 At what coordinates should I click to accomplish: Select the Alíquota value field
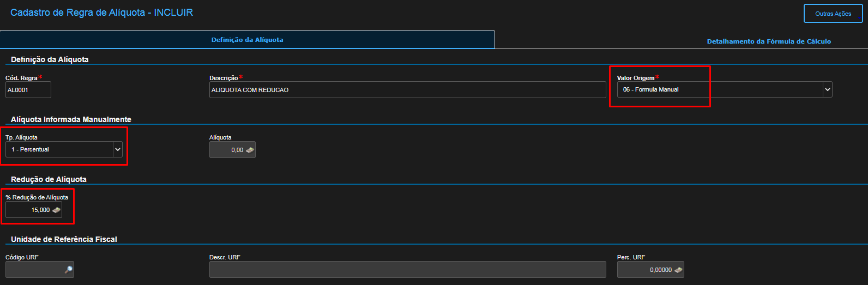click(x=228, y=150)
